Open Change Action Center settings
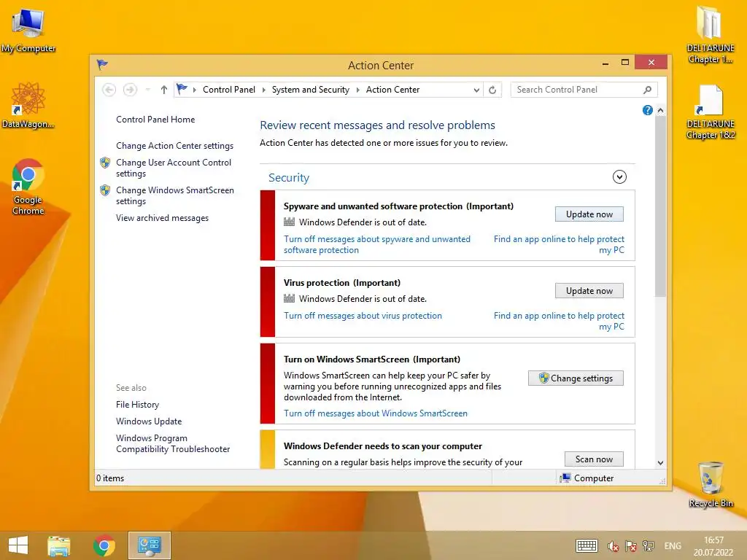 [x=174, y=146]
